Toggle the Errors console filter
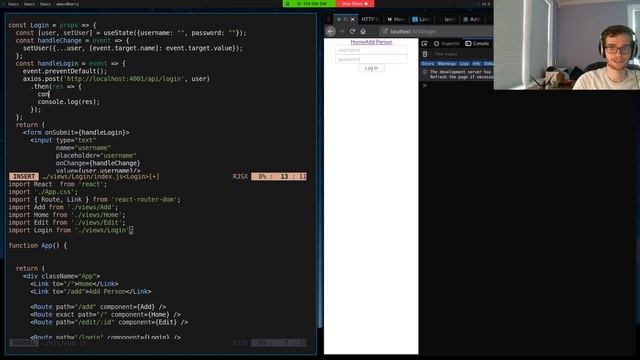Screen dimensions: 640x360 (427, 64)
